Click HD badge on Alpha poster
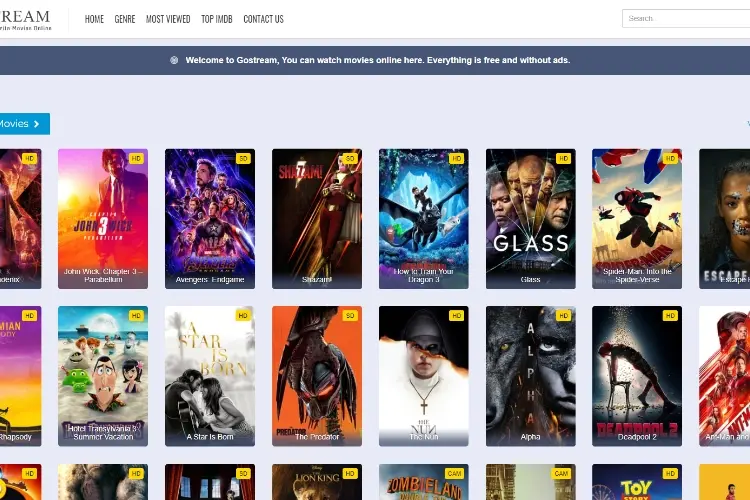Viewport: 750px width, 500px height. point(563,316)
